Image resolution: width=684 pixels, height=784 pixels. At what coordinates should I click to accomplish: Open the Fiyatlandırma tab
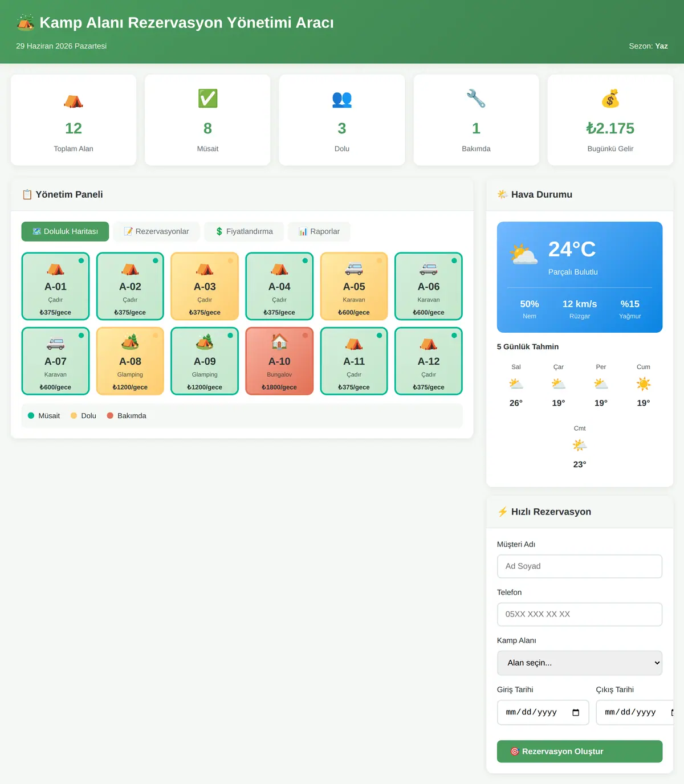244,231
